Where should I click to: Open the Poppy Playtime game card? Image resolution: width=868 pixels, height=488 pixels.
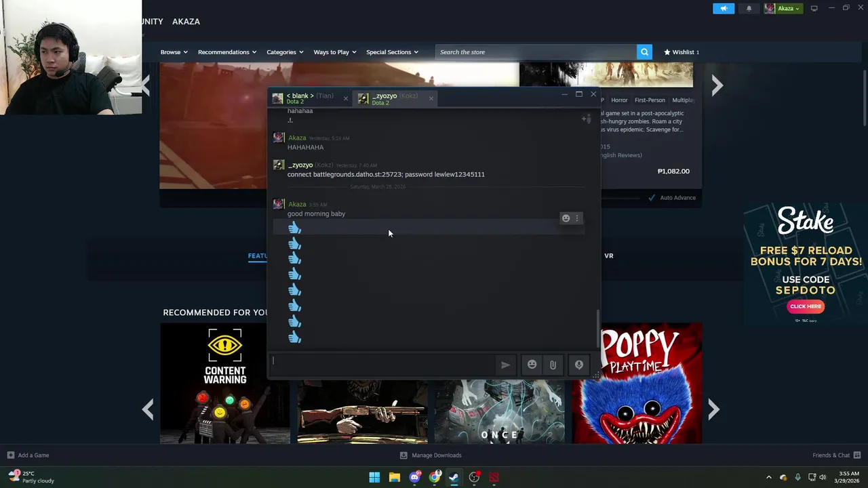pyautogui.click(x=637, y=383)
